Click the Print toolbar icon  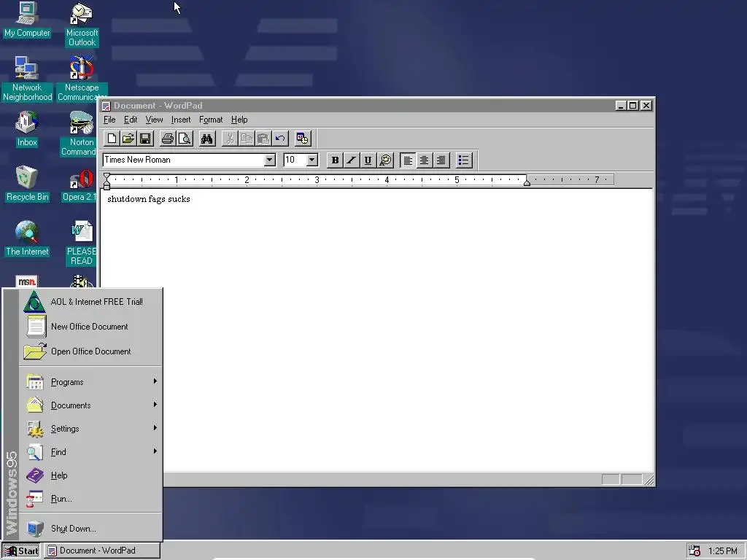[167, 139]
